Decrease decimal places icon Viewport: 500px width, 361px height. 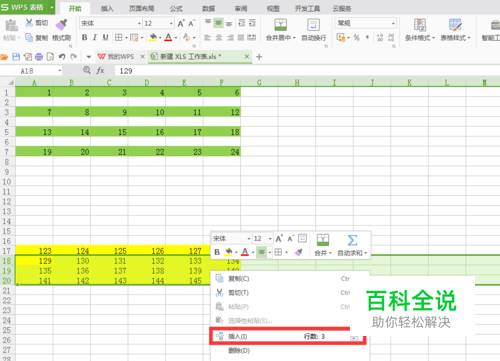pyautogui.click(x=391, y=38)
